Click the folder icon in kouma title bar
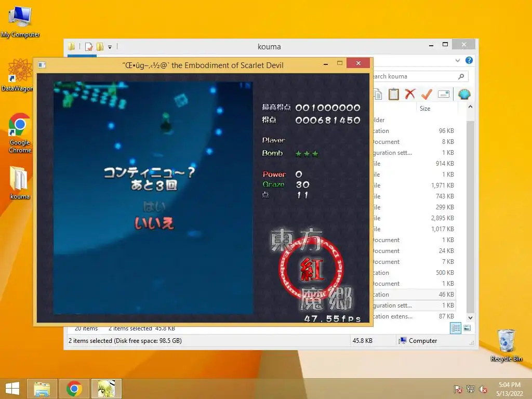This screenshot has width=532, height=399. [x=72, y=46]
